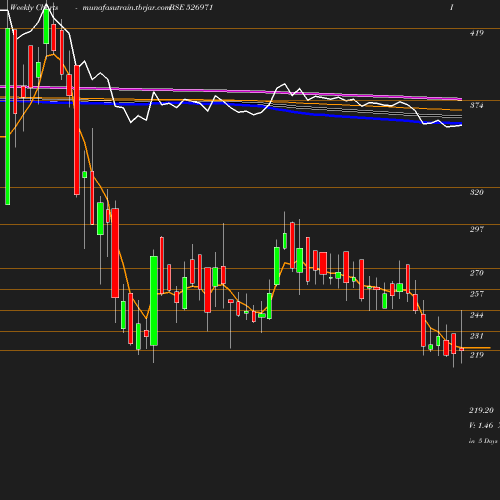Click the 244 price axis label
Image resolution: width=500 pixels, height=500 pixels.
click(476, 315)
